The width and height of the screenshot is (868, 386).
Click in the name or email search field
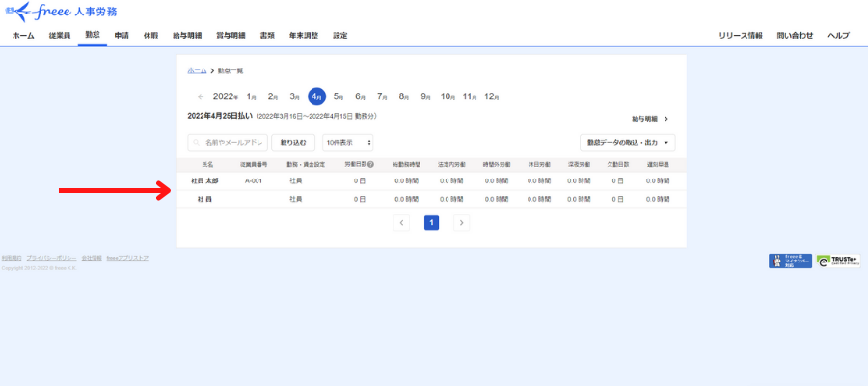point(231,142)
